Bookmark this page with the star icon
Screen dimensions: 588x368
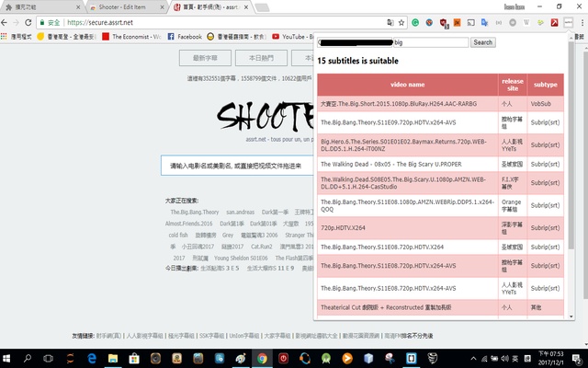click(401, 23)
